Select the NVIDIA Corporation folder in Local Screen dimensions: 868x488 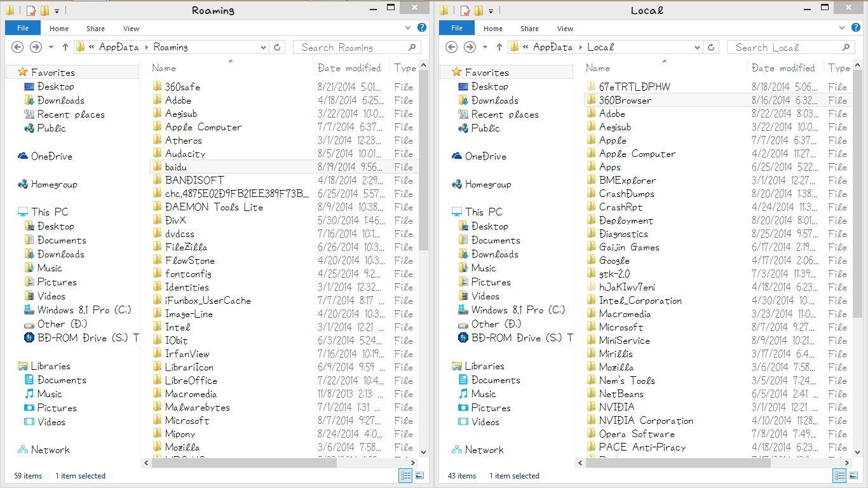pyautogui.click(x=646, y=421)
